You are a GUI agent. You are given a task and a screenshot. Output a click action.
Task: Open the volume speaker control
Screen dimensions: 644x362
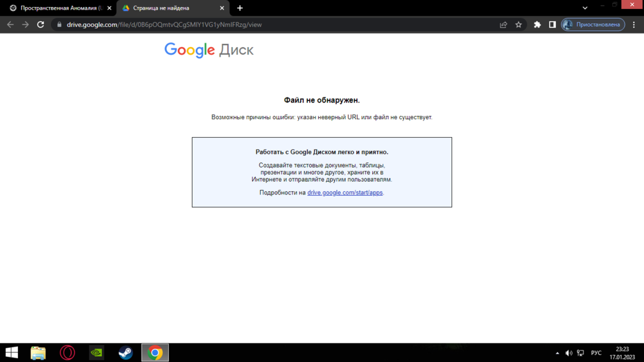(x=569, y=353)
